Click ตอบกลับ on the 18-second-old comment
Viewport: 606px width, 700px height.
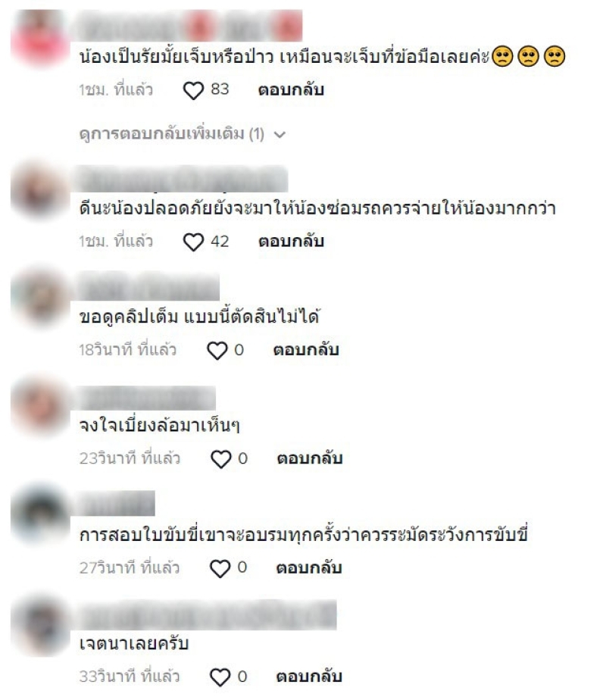[306, 349]
